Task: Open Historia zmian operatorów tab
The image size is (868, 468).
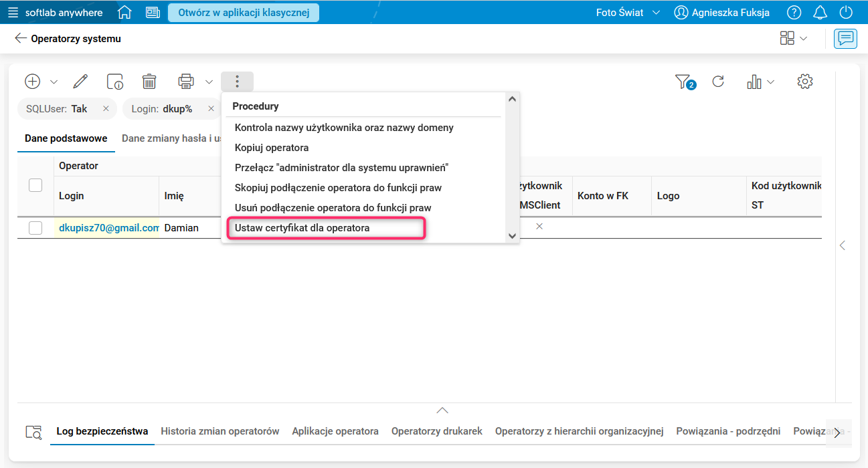Action: pyautogui.click(x=220, y=431)
